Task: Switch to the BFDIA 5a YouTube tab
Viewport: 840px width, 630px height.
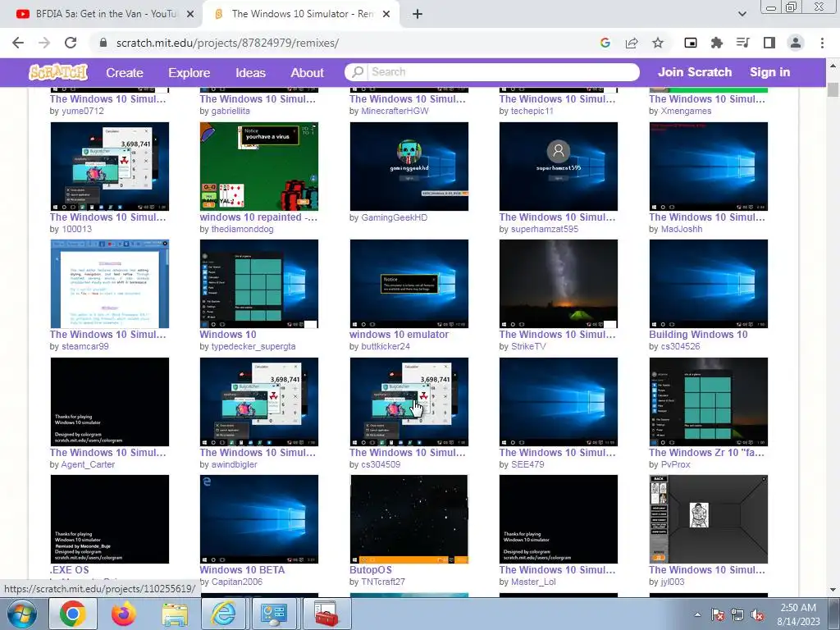Action: 101,14
